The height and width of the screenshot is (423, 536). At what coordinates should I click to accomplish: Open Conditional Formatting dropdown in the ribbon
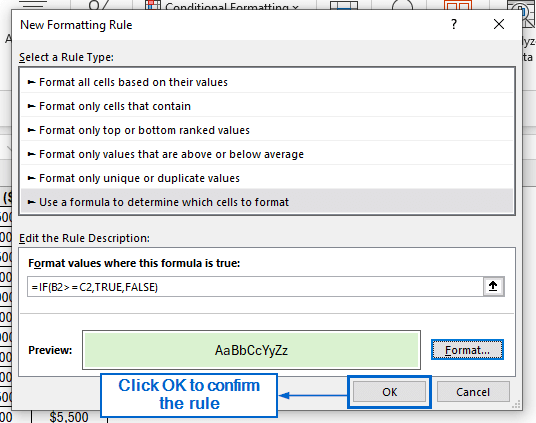point(222,5)
